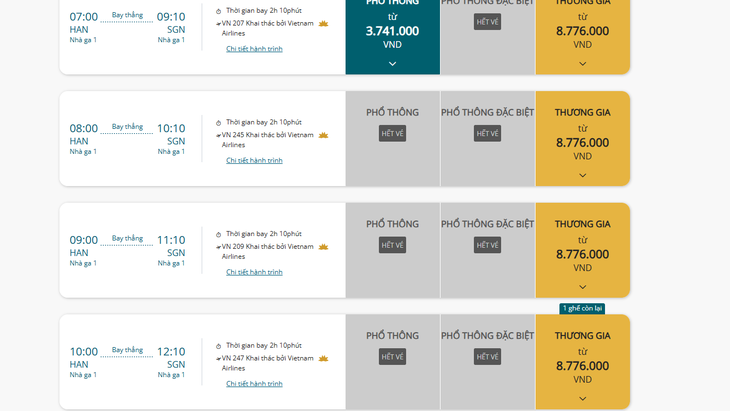
Task: Click the airplane icon next to VN 247
Action: [x=218, y=359]
